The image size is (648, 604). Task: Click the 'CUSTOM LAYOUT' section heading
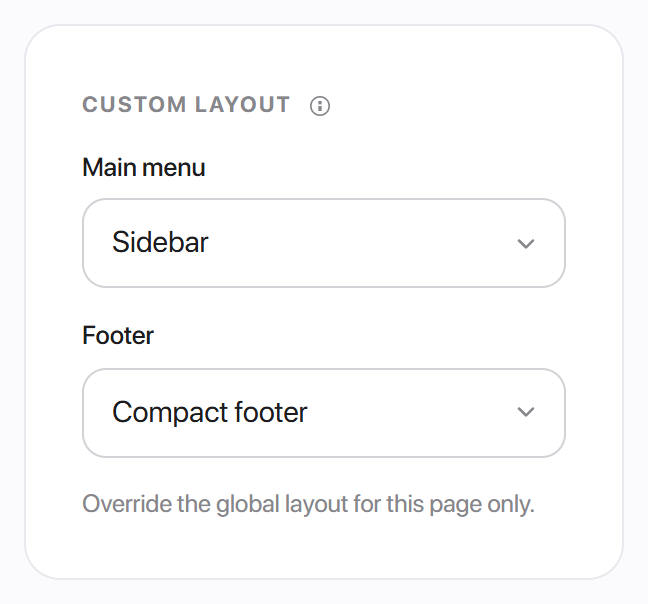186,104
